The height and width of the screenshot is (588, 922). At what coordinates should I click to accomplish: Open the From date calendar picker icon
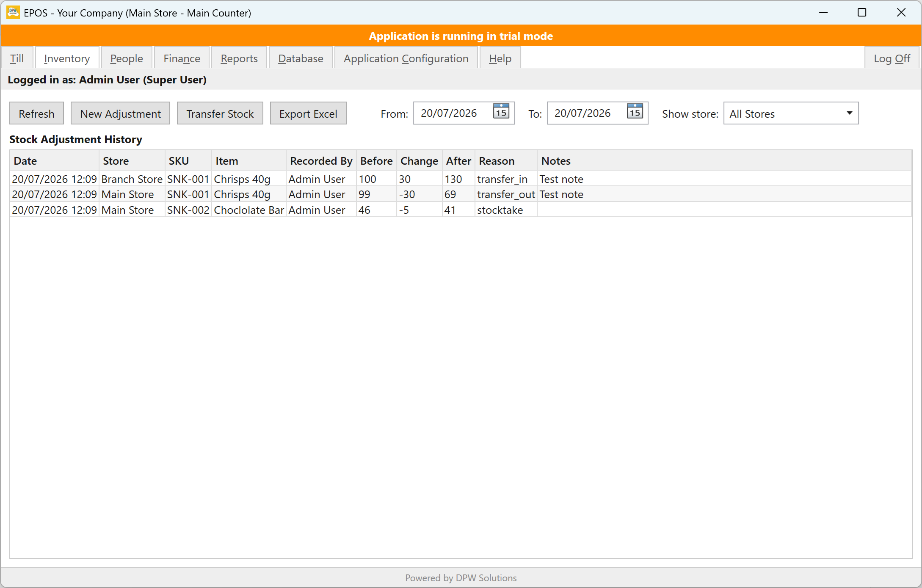click(x=501, y=112)
